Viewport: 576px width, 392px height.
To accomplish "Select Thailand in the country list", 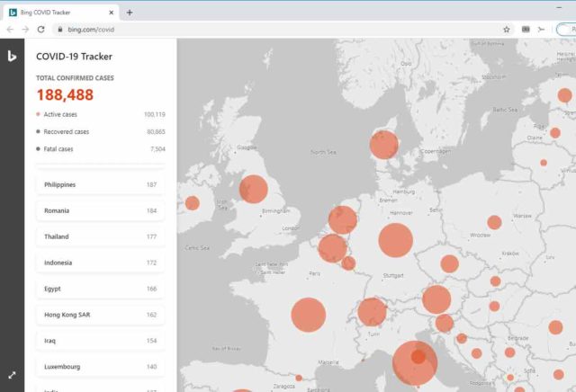I will pyautogui.click(x=100, y=236).
